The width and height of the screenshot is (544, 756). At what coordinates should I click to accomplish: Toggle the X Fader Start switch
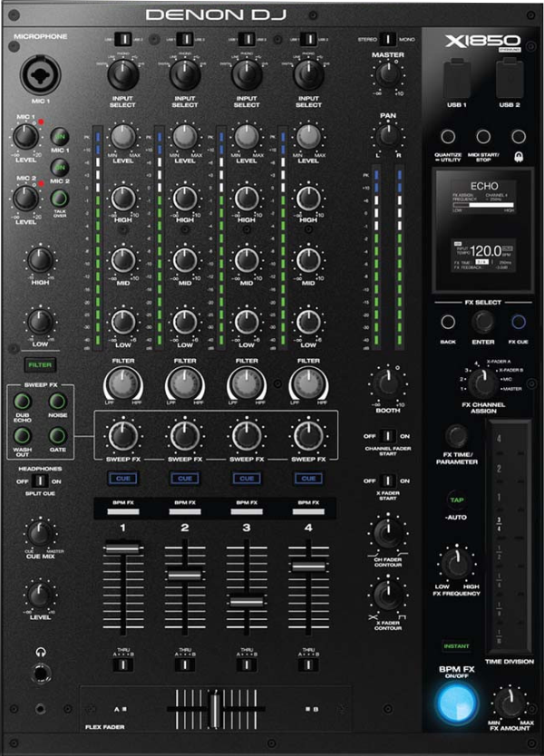(387, 480)
